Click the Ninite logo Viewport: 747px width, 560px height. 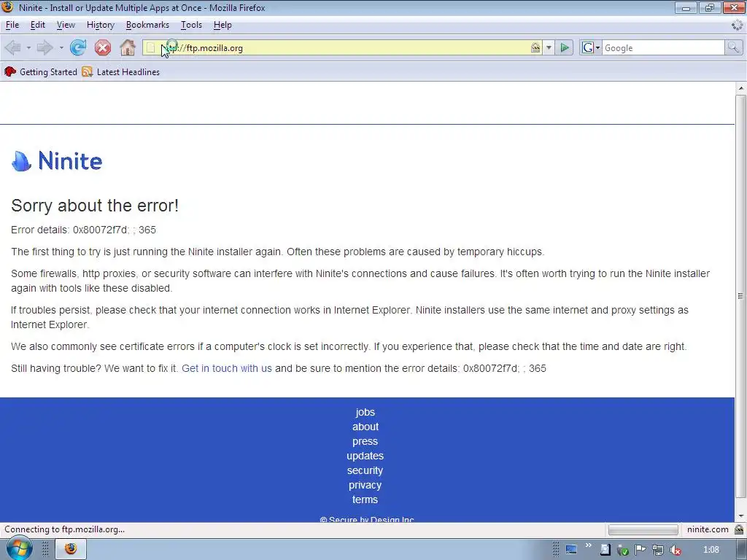(57, 161)
